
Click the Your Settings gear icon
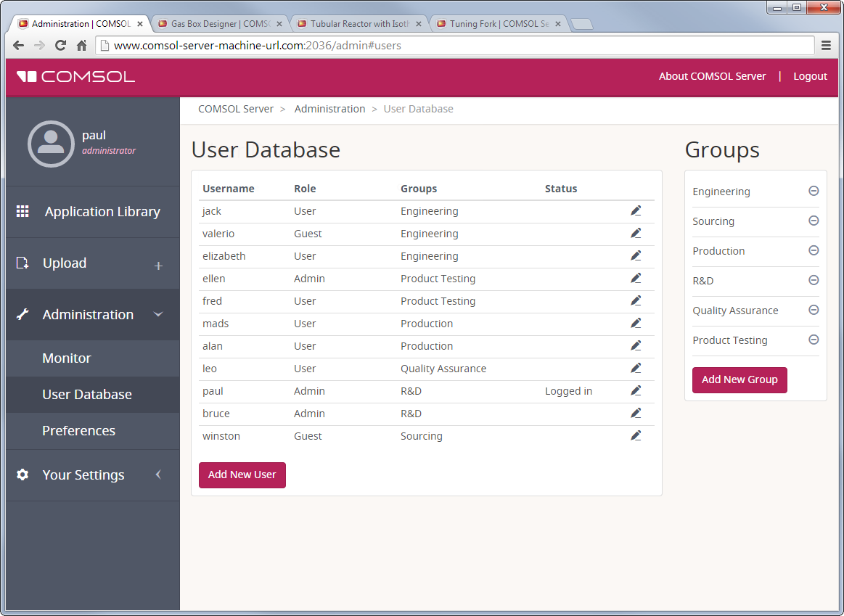(x=22, y=475)
